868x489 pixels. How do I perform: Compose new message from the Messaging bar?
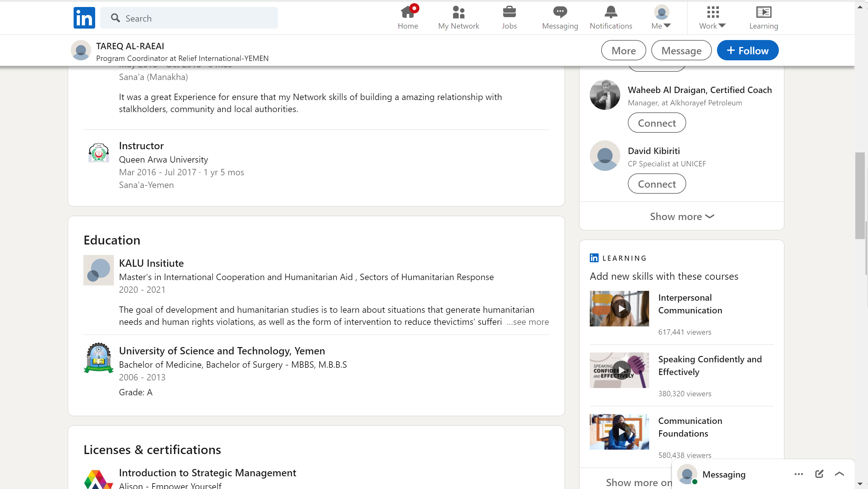coord(819,474)
